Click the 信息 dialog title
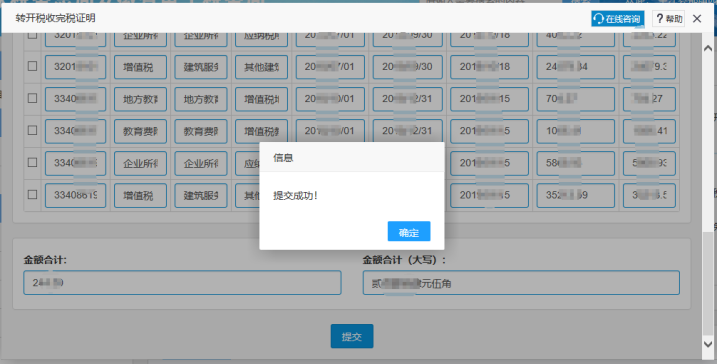Viewport: 718px width, 364px height. pos(283,158)
